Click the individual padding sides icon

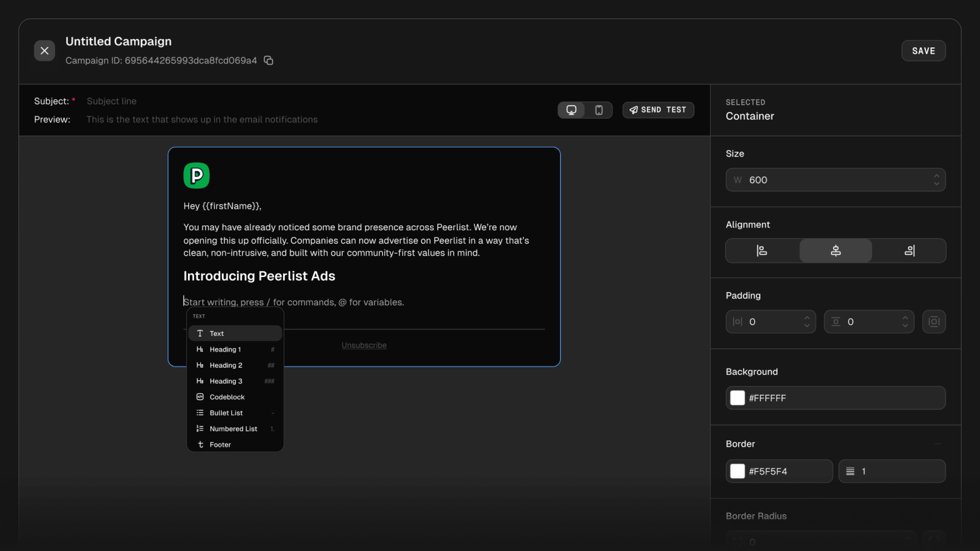(934, 322)
